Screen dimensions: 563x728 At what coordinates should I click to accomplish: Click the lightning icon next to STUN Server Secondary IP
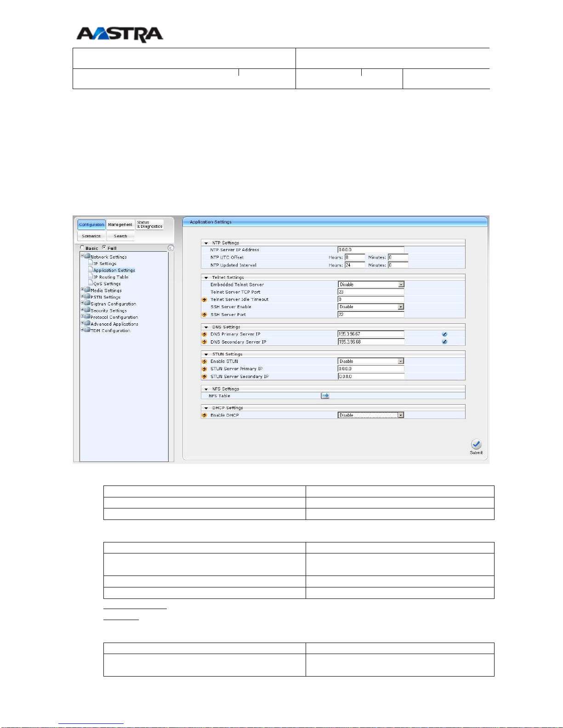point(205,377)
